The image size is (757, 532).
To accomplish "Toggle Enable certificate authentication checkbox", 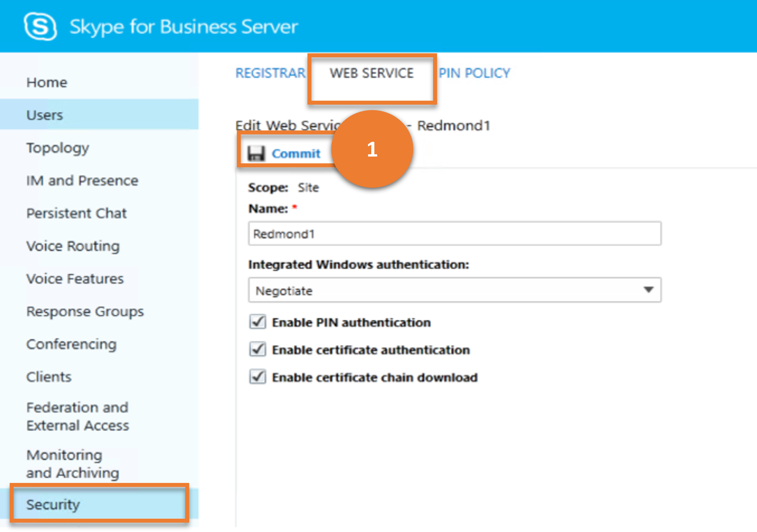I will pos(258,349).
